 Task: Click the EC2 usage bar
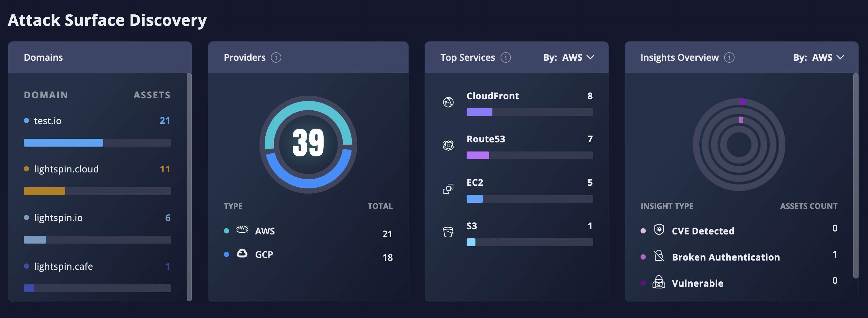click(530, 199)
